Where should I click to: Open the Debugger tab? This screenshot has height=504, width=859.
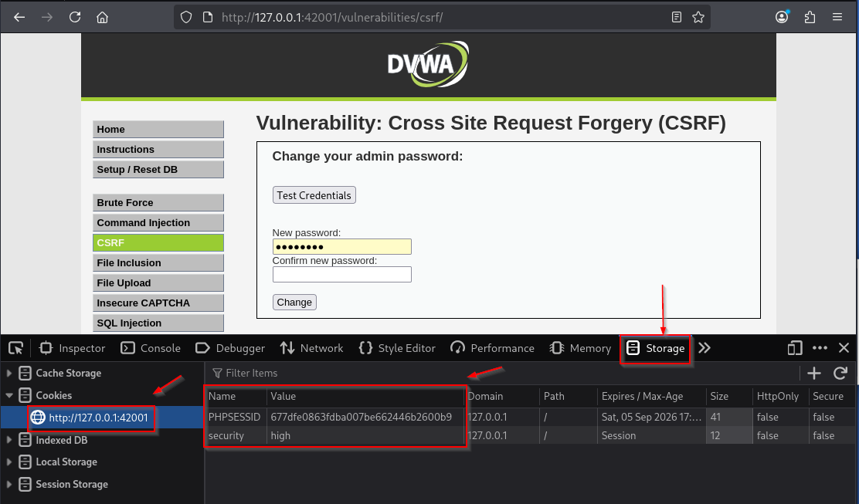[x=230, y=348]
